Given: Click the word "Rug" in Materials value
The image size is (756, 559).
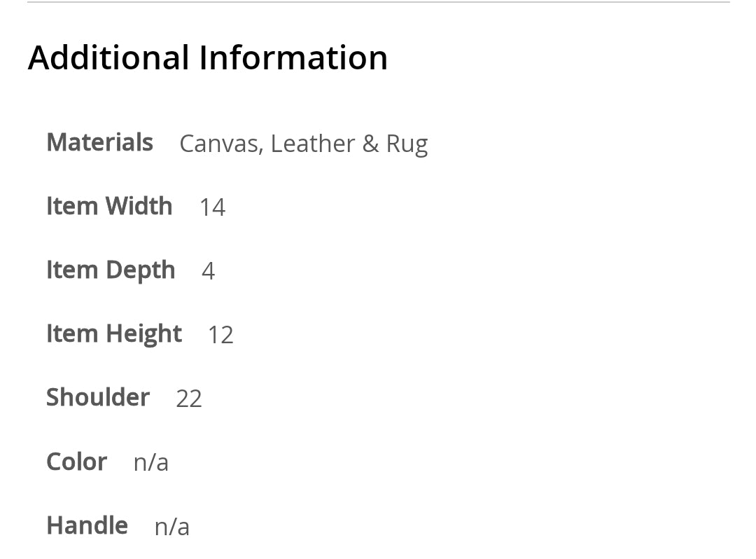Looking at the screenshot, I should pos(407,144).
